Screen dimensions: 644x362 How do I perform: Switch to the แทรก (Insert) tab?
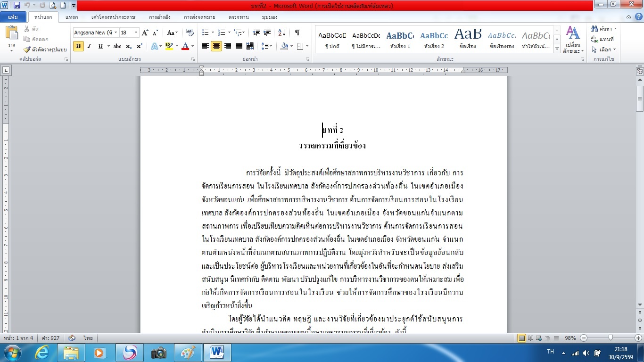point(72,17)
